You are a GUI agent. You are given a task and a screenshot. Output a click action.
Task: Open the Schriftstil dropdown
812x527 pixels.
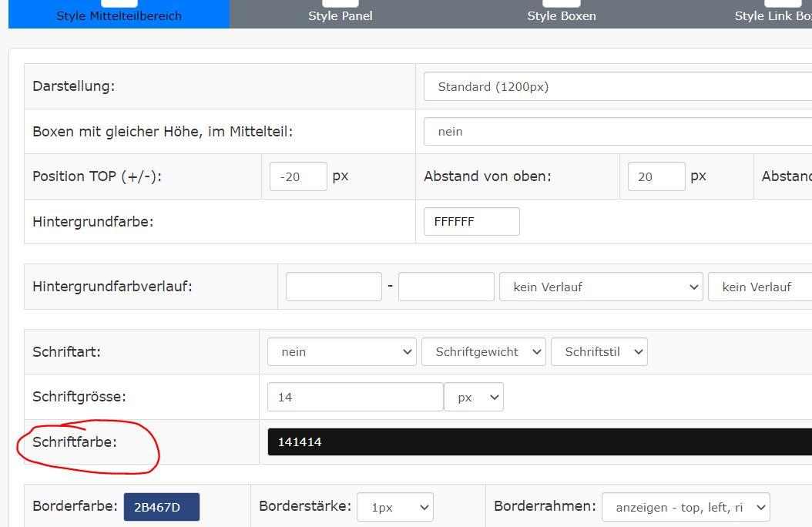tap(599, 351)
